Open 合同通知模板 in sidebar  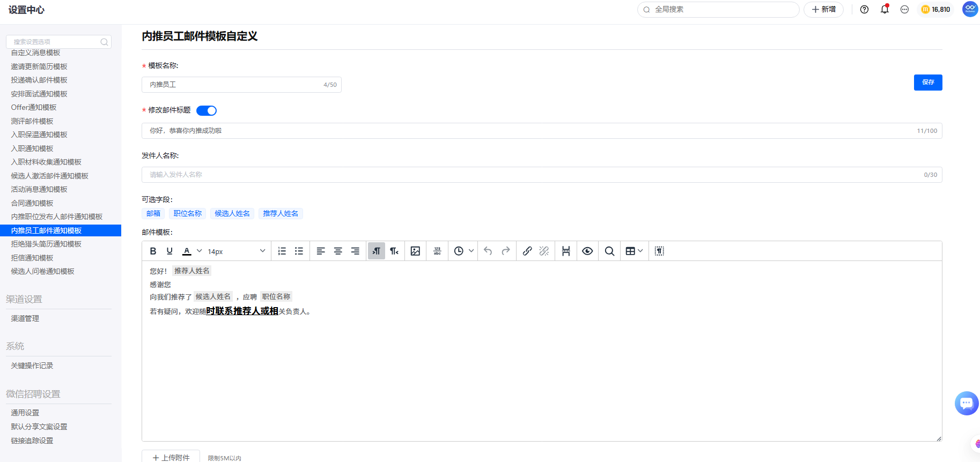pos(32,203)
